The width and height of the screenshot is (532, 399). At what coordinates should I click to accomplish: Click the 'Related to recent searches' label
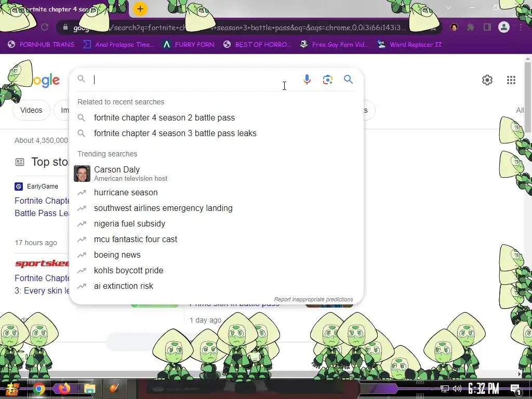click(121, 102)
